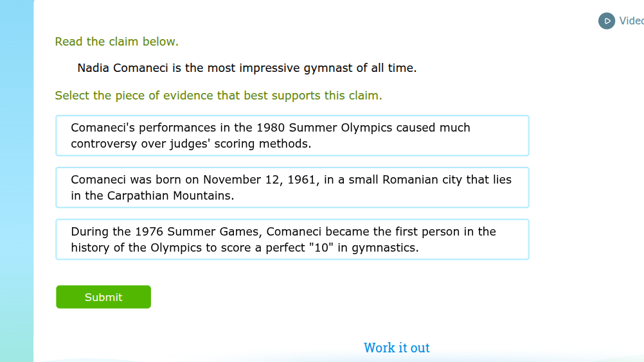Select the 1980 Summer Olympics controversy answer

click(292, 135)
